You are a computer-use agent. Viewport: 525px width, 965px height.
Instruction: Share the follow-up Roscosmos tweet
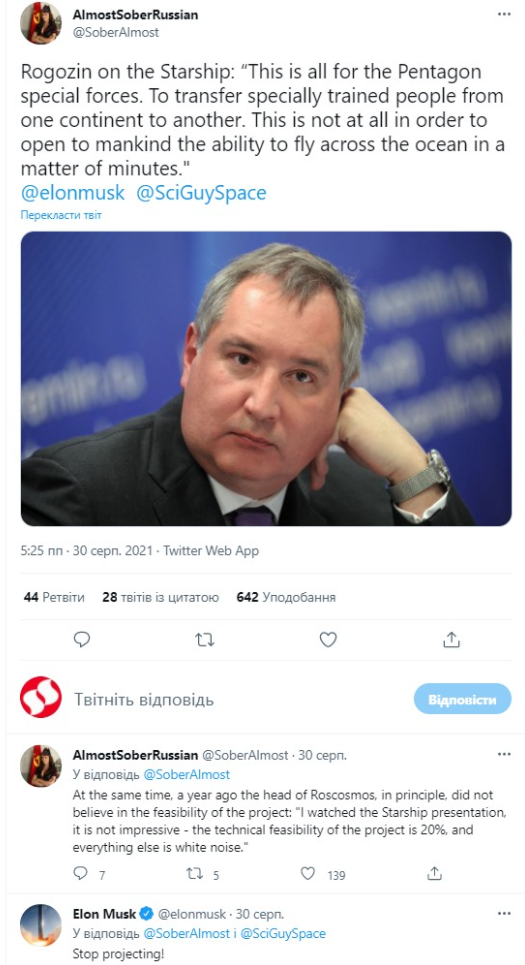pyautogui.click(x=435, y=874)
